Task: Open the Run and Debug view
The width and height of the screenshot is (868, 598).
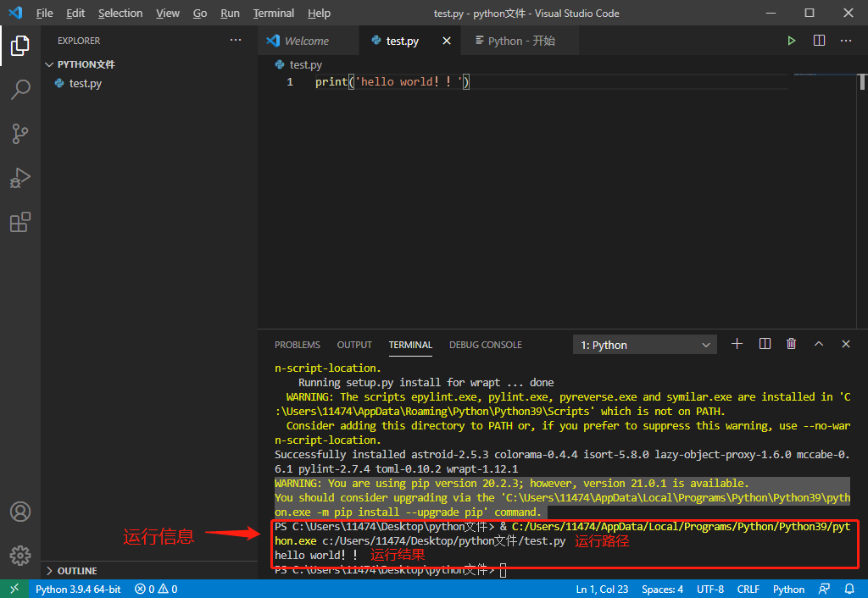Action: tap(20, 178)
